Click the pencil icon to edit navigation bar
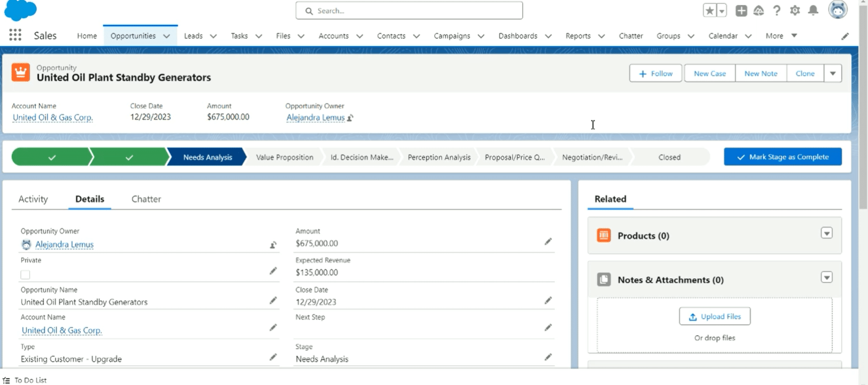The image size is (868, 385). point(845,36)
